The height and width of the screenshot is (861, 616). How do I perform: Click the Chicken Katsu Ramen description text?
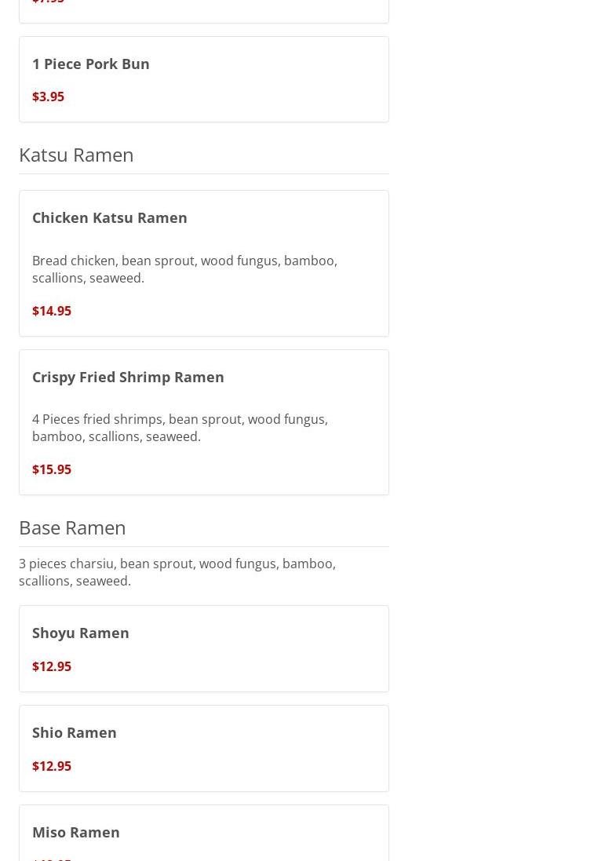[x=184, y=269]
